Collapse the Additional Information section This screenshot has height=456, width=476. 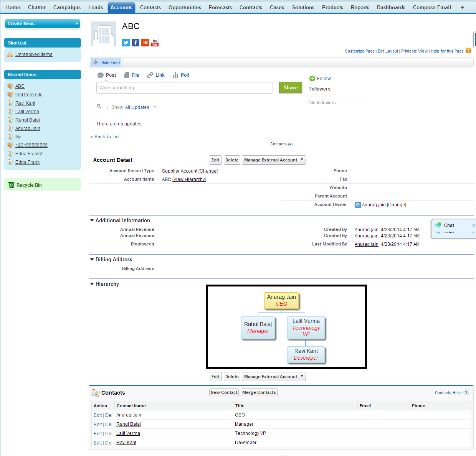pyautogui.click(x=92, y=220)
